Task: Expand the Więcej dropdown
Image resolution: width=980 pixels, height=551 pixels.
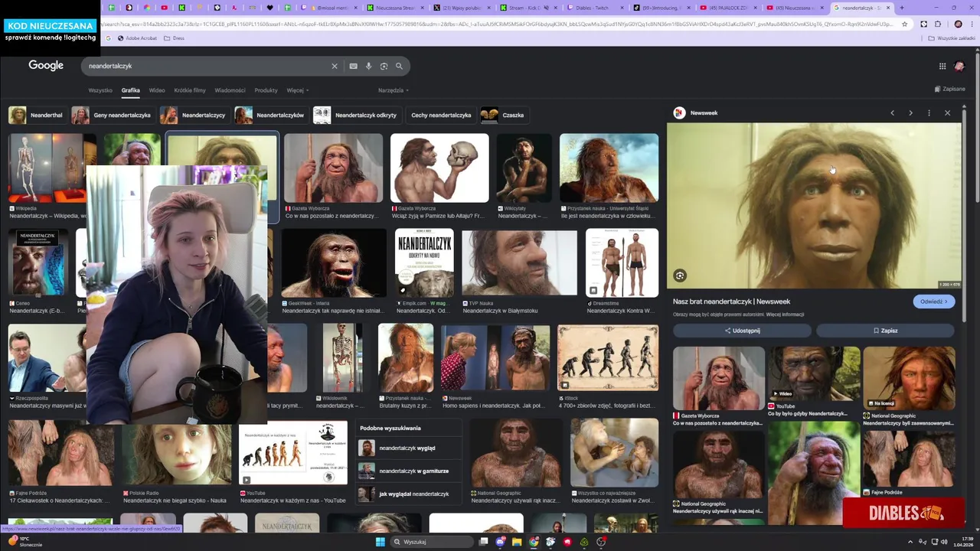Action: [x=297, y=90]
